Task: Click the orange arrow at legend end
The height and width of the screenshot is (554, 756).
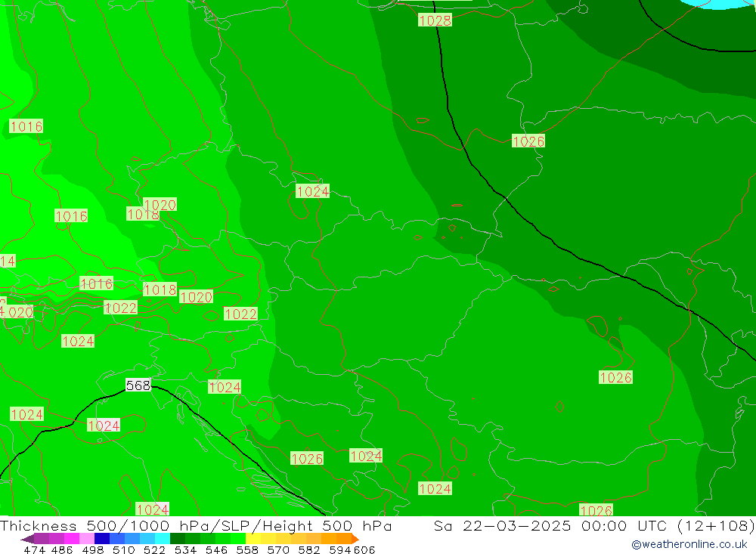Action: pos(355,539)
